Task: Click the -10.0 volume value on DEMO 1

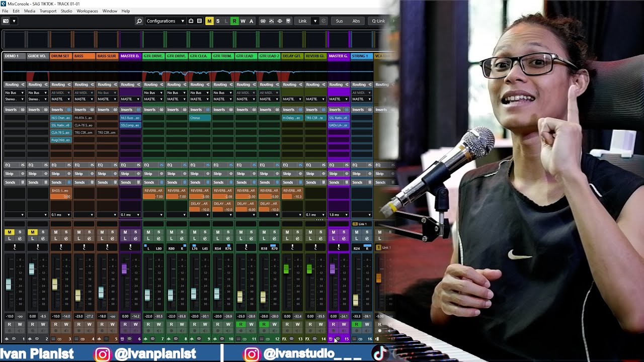Action: pos(10,316)
